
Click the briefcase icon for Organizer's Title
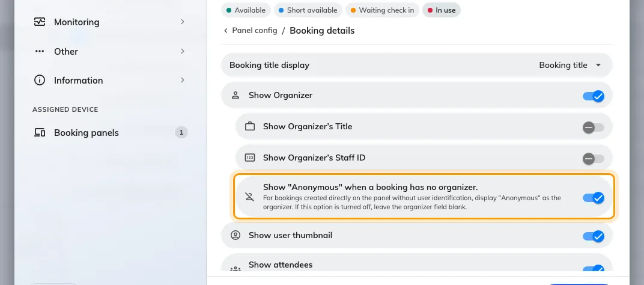(250, 126)
